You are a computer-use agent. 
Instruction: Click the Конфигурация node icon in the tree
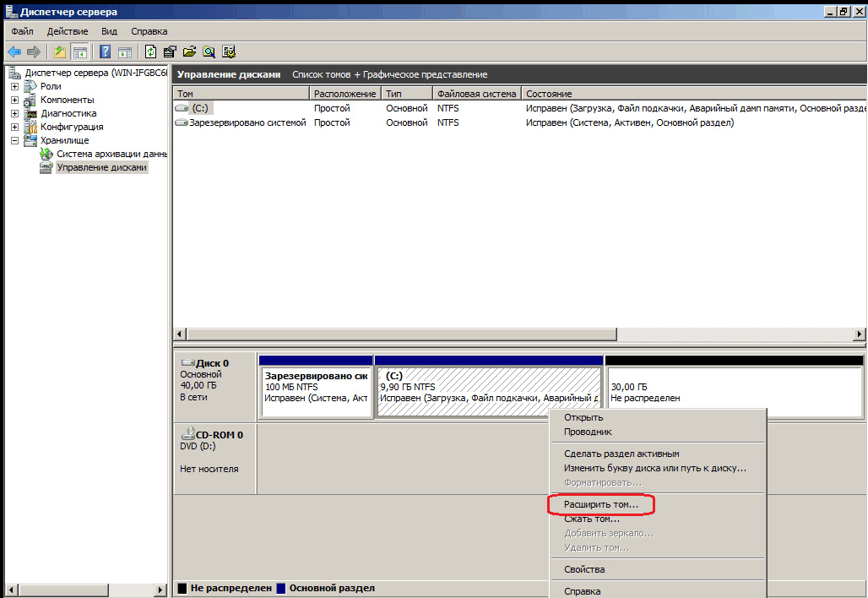coord(30,127)
